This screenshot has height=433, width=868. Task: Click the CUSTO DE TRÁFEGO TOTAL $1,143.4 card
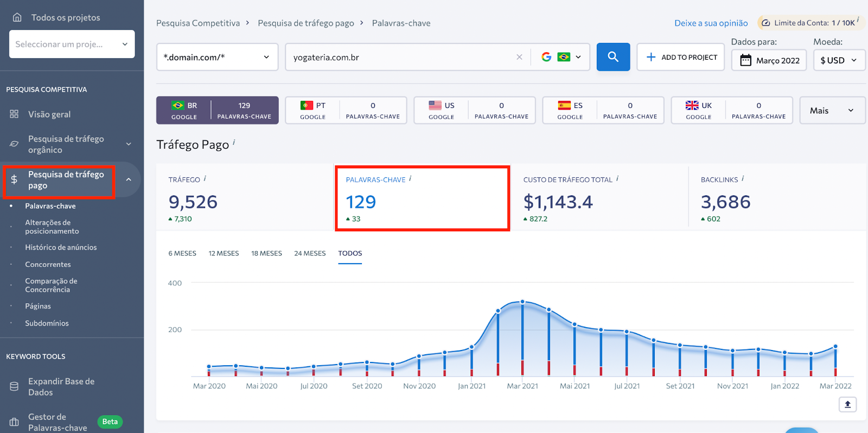coord(599,198)
